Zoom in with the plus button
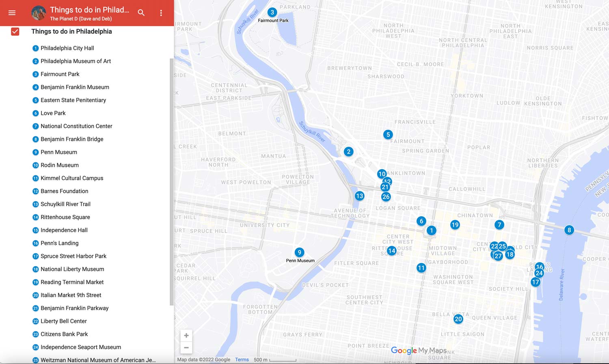The image size is (609, 364). click(186, 336)
